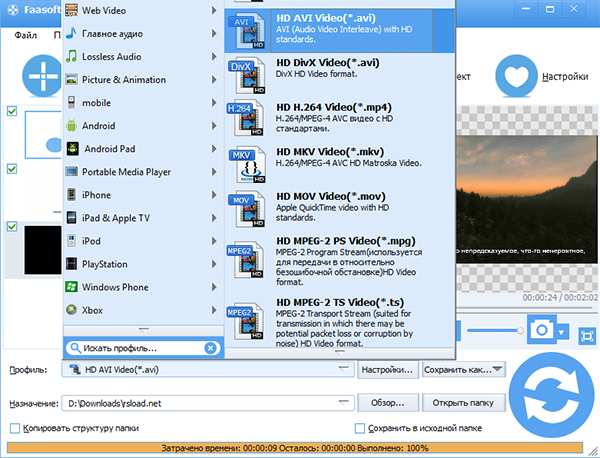Click the AVI file format icon
Image resolution: width=600 pixels, height=458 pixels.
[247, 31]
